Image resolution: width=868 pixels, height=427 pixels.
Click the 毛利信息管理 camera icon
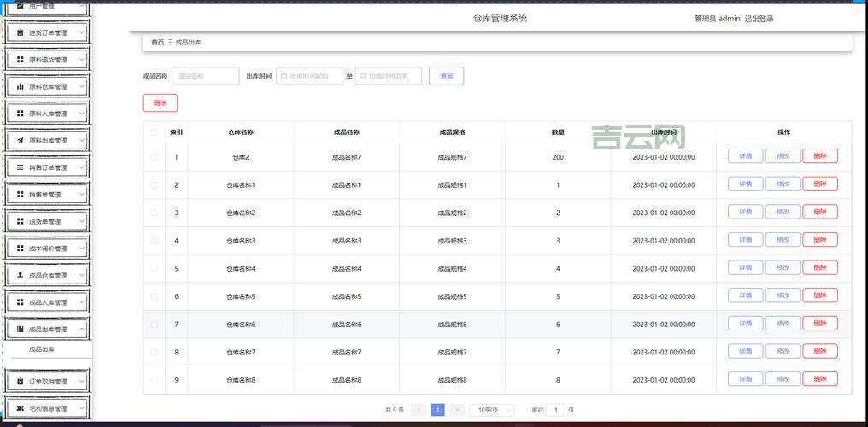[21, 408]
